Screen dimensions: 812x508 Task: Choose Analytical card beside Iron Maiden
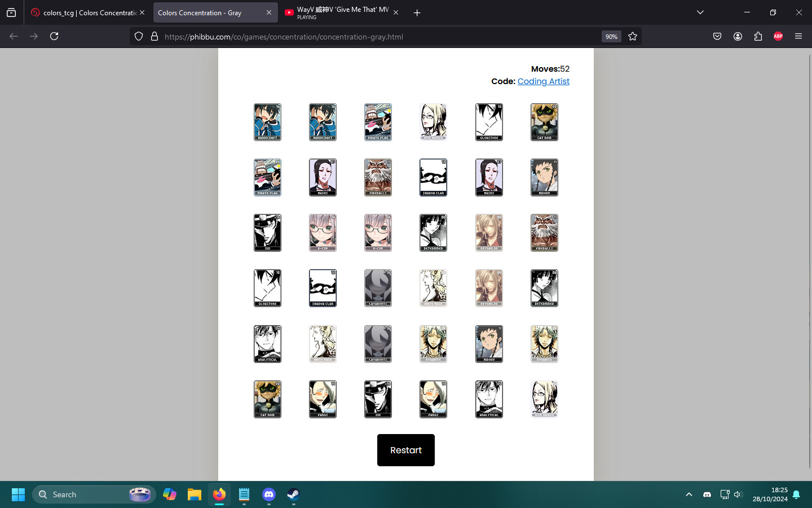click(x=489, y=399)
